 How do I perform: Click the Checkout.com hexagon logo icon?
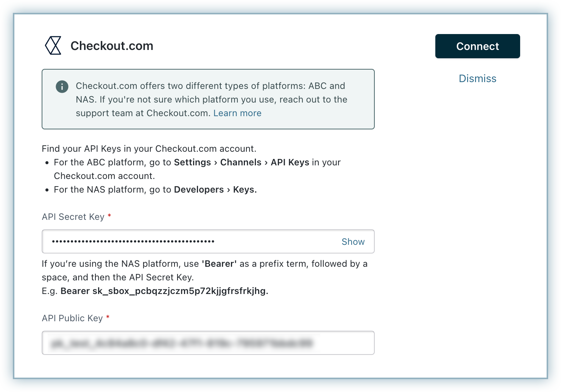(53, 46)
